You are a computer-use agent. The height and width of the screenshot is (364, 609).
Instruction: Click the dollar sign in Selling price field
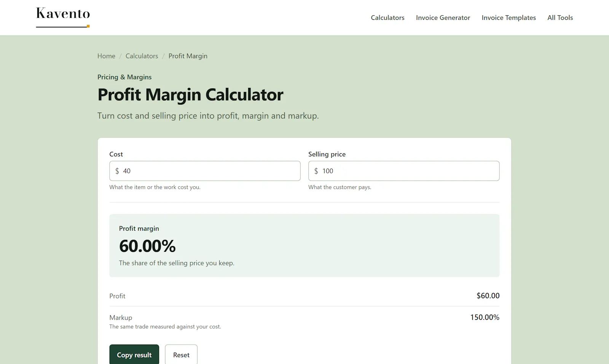[x=316, y=171]
